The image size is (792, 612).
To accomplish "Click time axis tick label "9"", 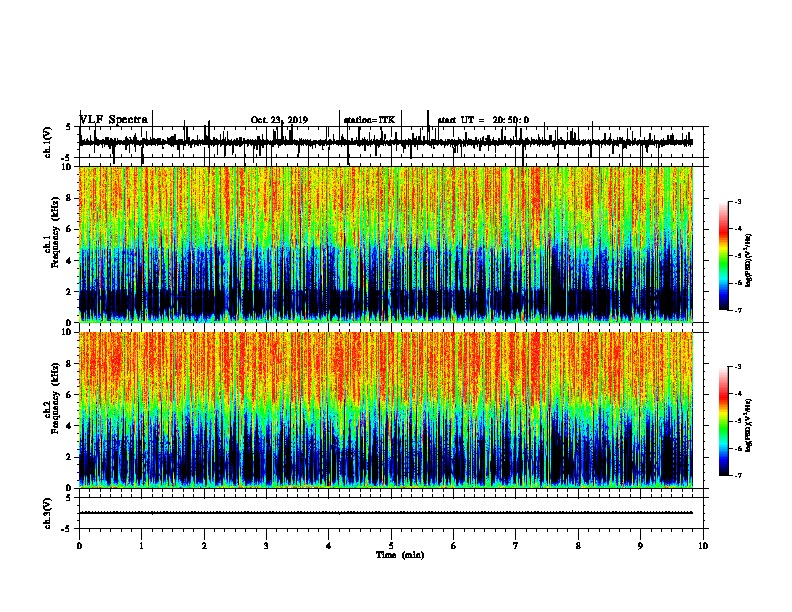I will pyautogui.click(x=640, y=545).
